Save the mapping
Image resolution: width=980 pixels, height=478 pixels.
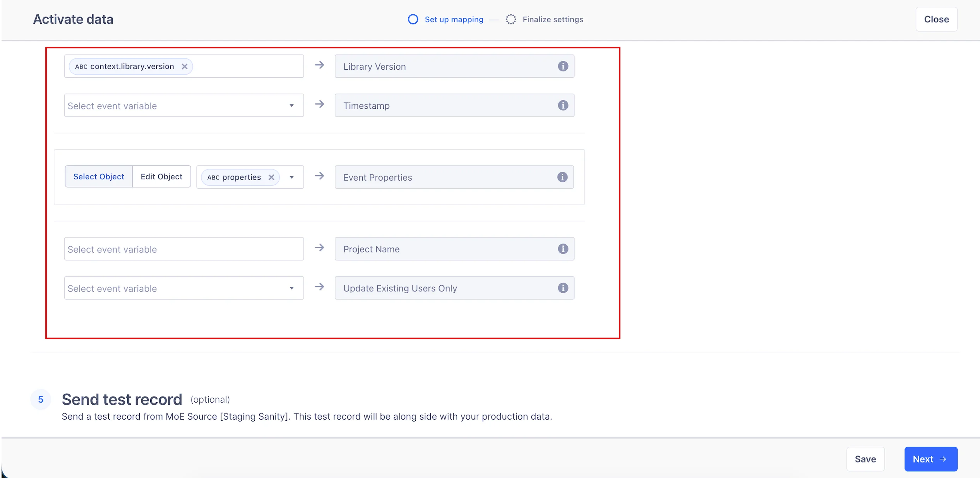click(865, 459)
